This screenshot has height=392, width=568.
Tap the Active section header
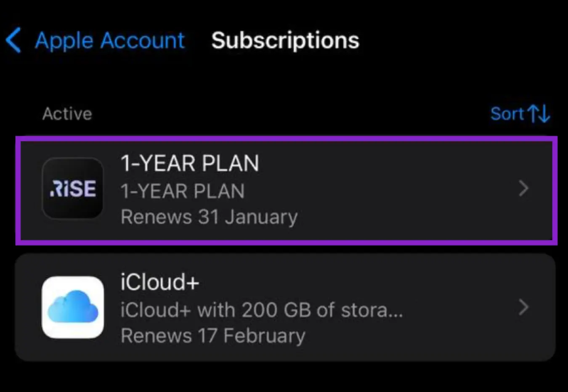click(67, 114)
